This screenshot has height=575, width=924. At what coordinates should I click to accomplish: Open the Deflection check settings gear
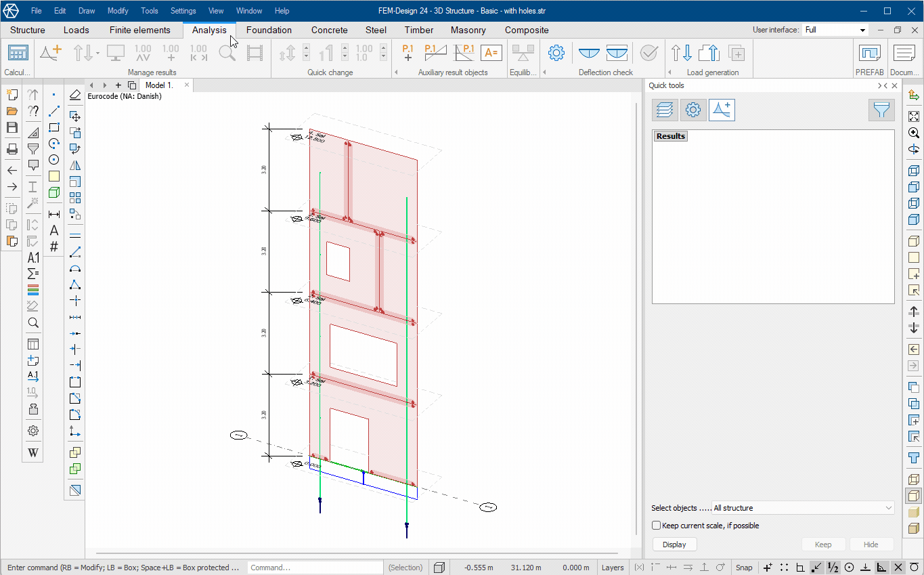(x=556, y=54)
